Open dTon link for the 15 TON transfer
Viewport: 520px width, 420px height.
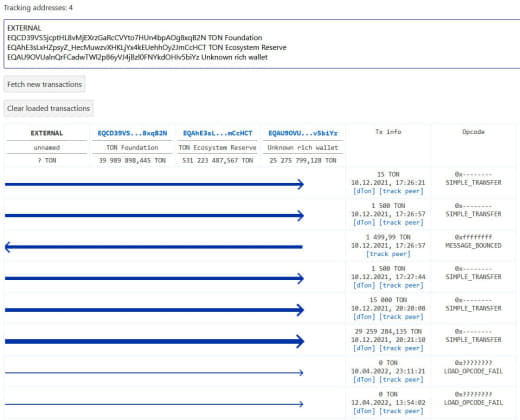click(364, 191)
